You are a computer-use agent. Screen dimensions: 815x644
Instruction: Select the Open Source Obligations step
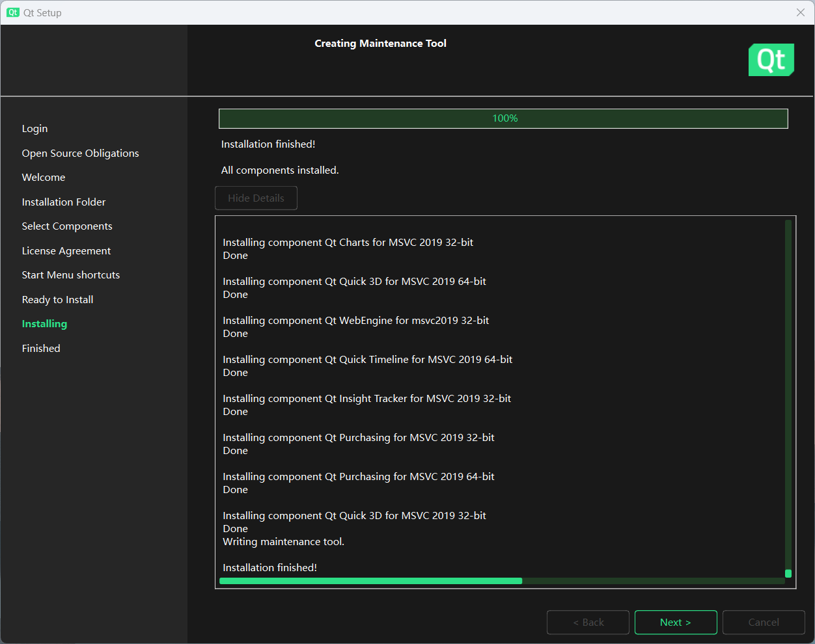pyautogui.click(x=80, y=154)
